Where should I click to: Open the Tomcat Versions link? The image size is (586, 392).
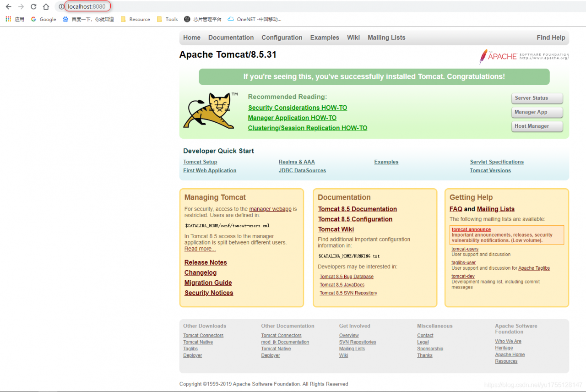click(x=490, y=170)
